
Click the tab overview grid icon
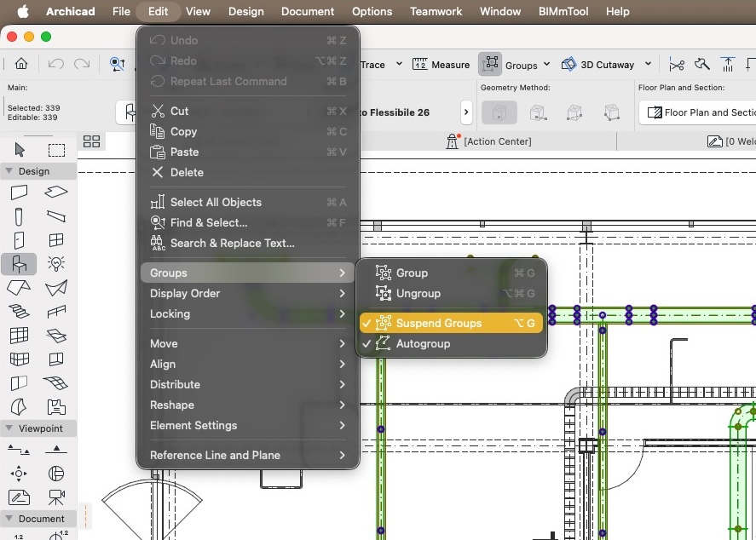coord(91,141)
